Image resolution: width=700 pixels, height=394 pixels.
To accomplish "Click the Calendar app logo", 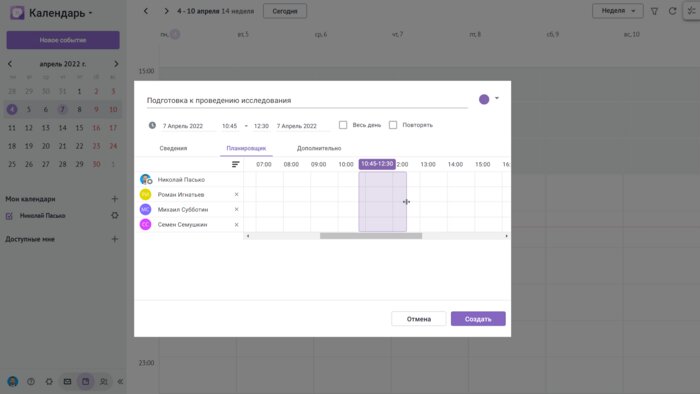I will (17, 12).
